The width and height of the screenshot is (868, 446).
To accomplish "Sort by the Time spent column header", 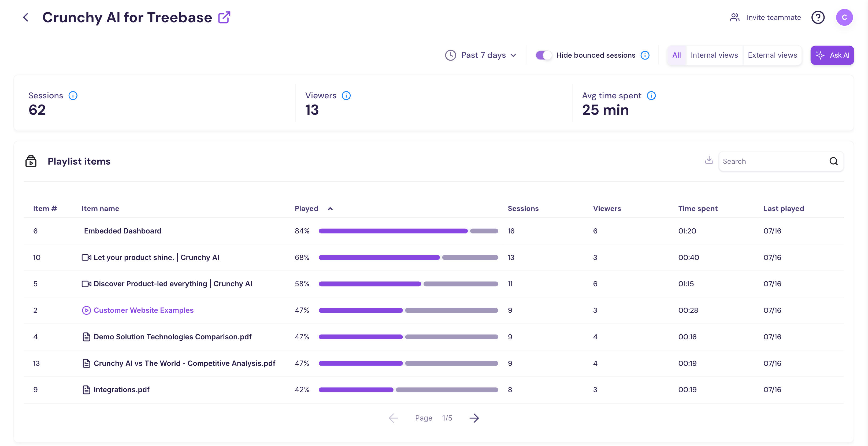I will pos(698,209).
